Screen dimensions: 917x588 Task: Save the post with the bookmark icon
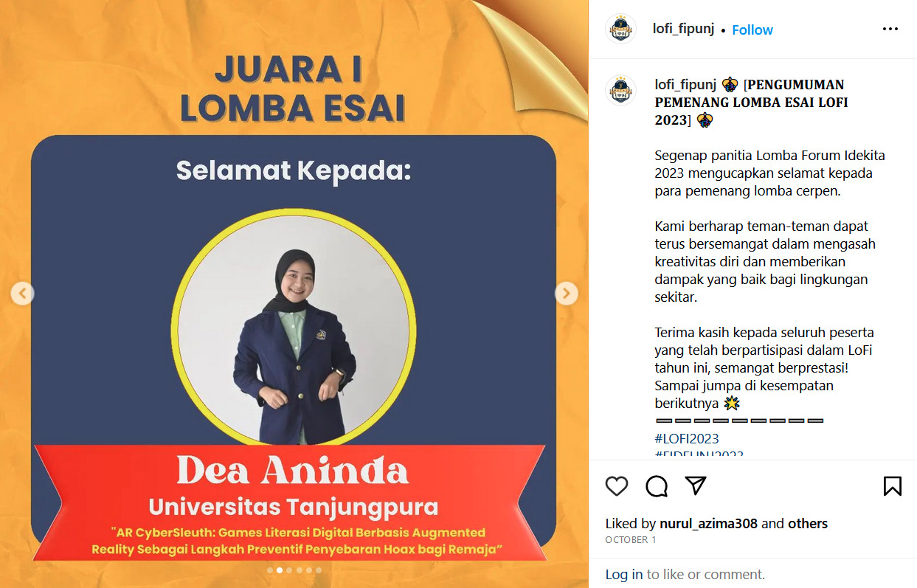point(893,485)
